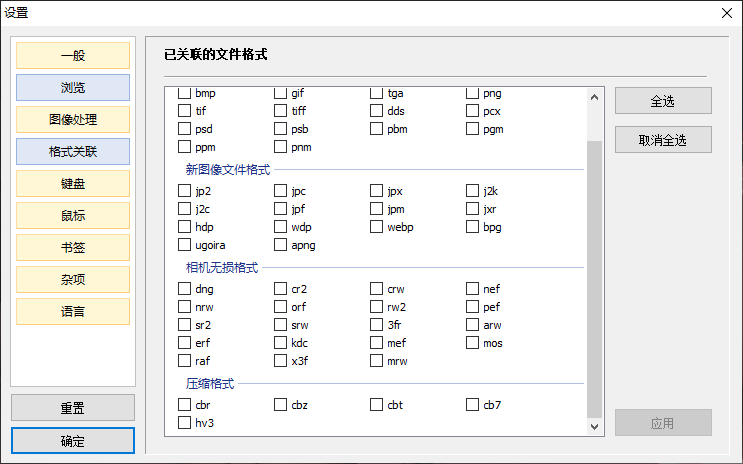
Task: Tick the apng checkbox
Action: coord(281,245)
